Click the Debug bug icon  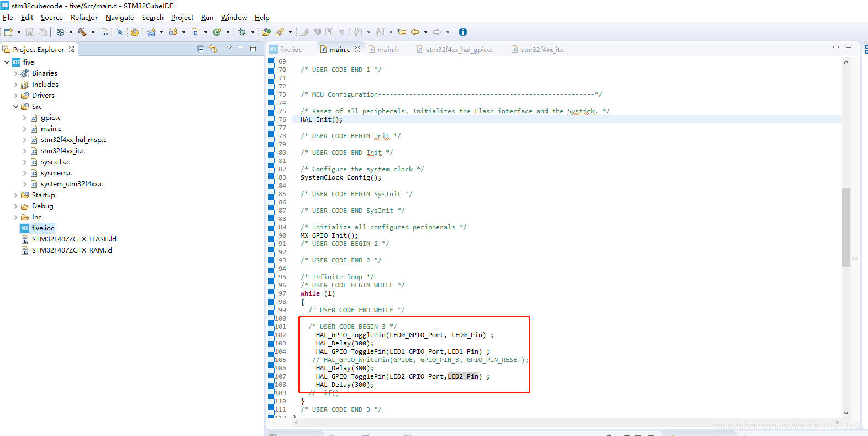pyautogui.click(x=242, y=32)
